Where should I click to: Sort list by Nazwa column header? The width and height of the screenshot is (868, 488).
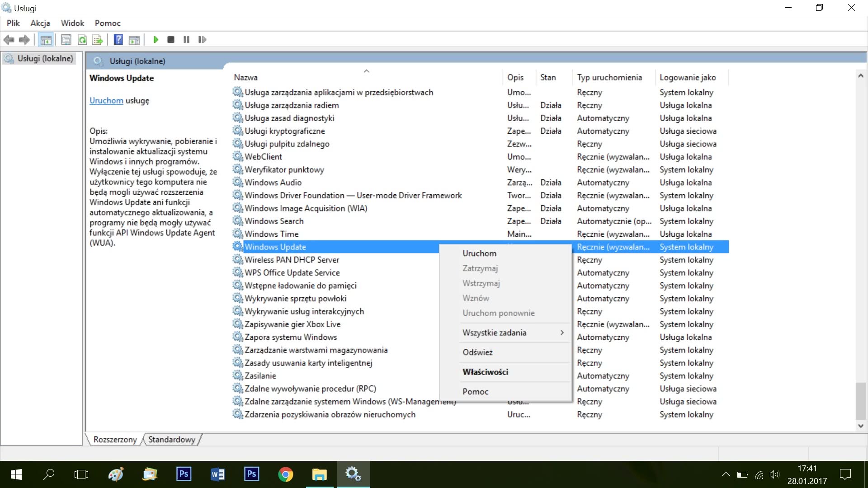[x=366, y=77]
